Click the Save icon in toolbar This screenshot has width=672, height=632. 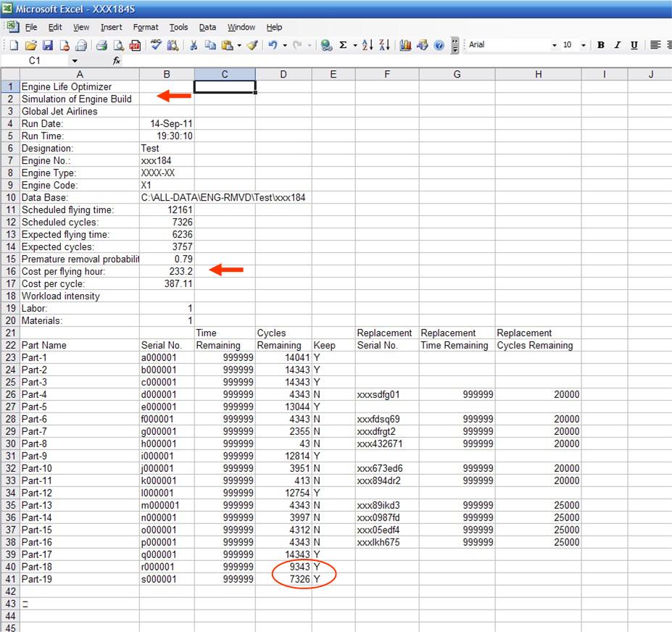(x=47, y=45)
